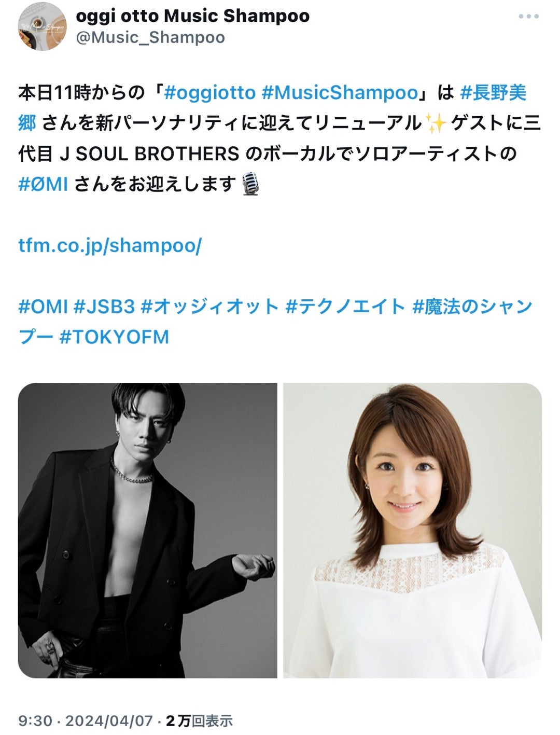The width and height of the screenshot is (560, 735).
Task: Open the #テクノエイト hashtag
Action: [345, 307]
